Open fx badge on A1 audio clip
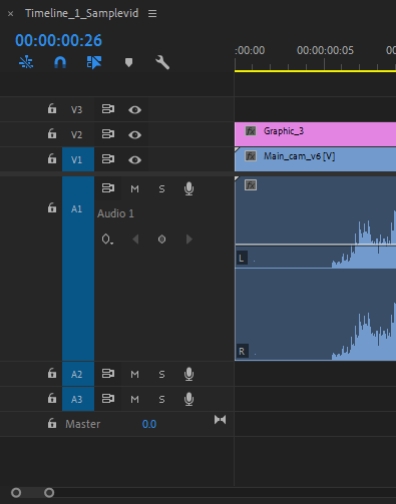The width and height of the screenshot is (396, 504). tap(251, 185)
